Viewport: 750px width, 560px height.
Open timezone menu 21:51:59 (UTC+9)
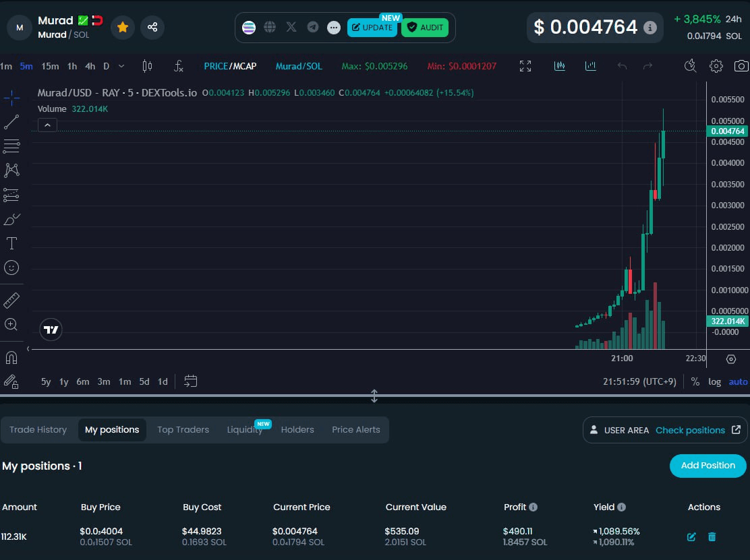pos(639,382)
